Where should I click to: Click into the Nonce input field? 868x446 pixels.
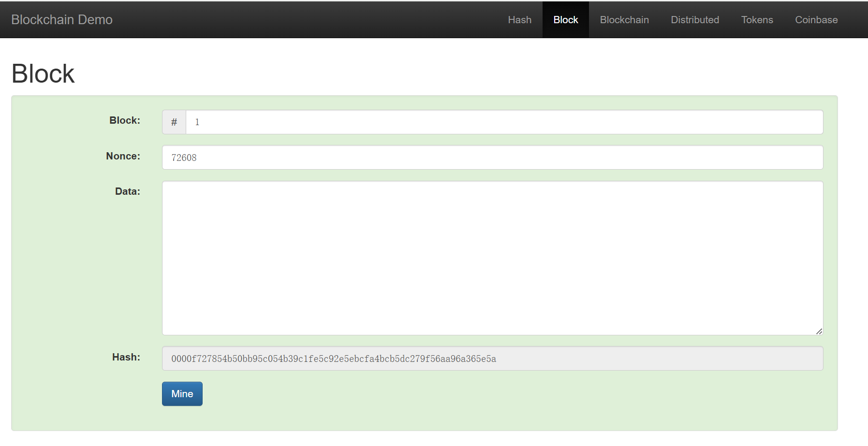tap(492, 158)
